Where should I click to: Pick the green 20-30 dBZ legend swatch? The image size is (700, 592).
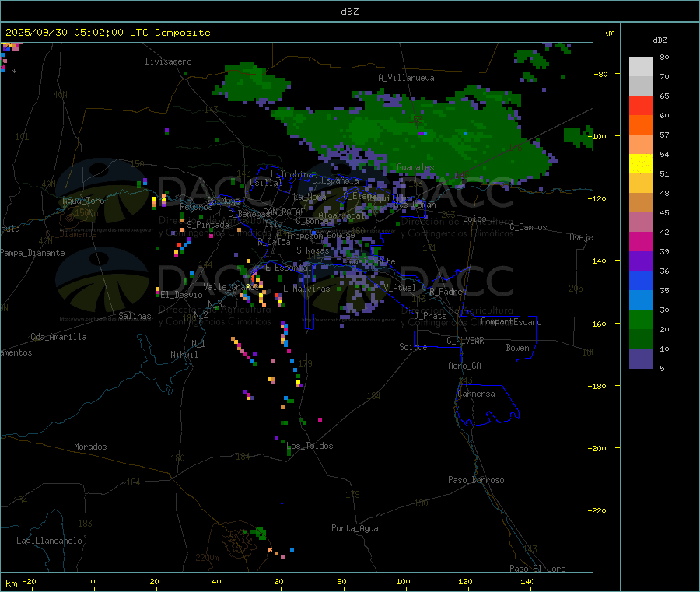641,319
